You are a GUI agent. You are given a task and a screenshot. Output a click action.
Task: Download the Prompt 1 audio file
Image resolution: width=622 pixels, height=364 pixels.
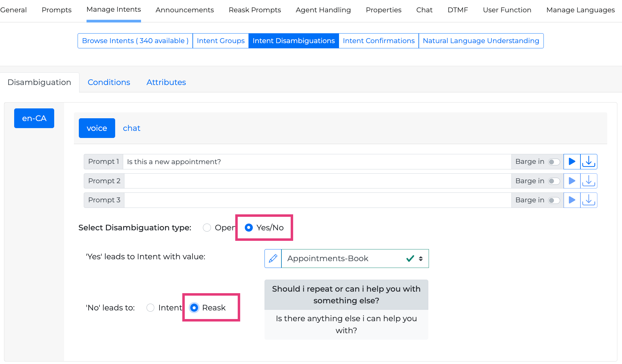(588, 162)
